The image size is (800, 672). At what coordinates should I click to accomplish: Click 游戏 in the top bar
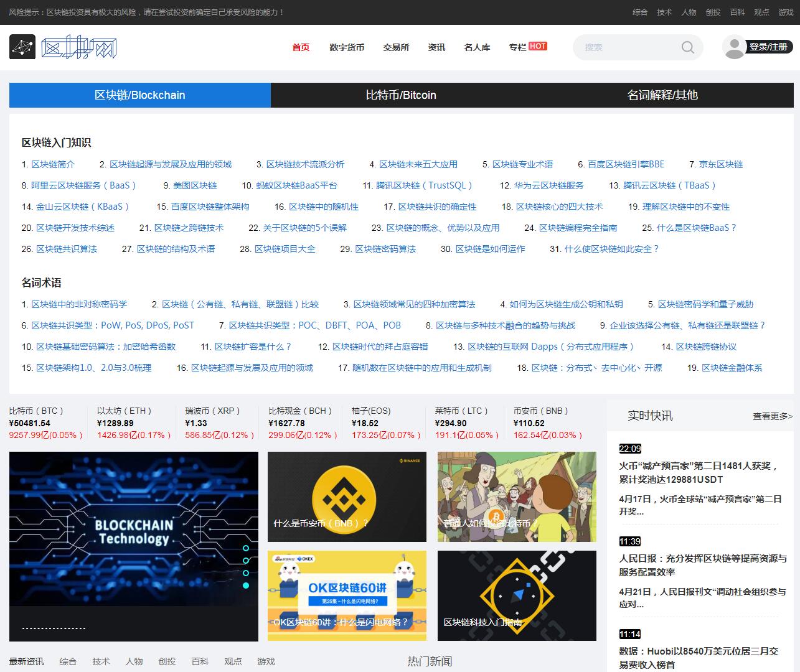pyautogui.click(x=786, y=12)
